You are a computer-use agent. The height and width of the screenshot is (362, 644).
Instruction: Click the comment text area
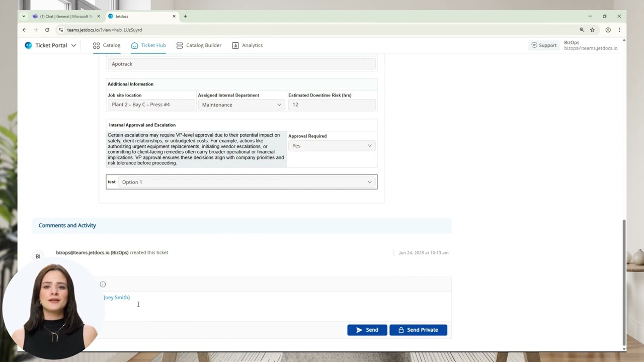274,306
